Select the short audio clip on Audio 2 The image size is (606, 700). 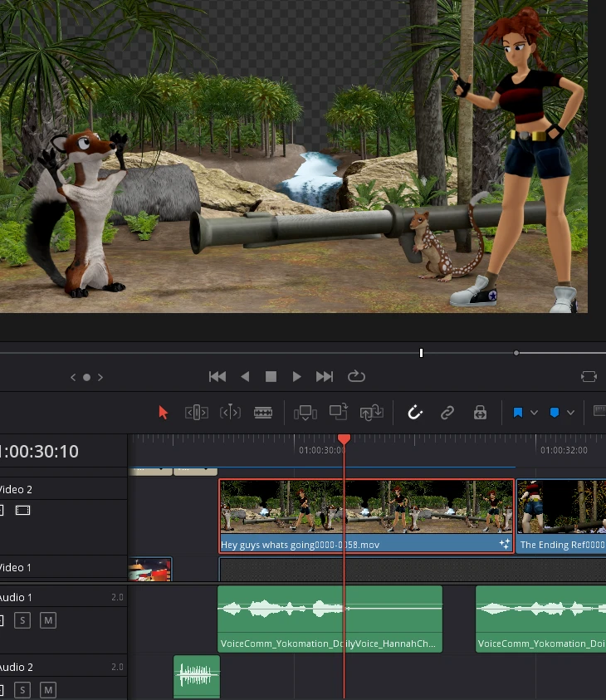pyautogui.click(x=197, y=677)
